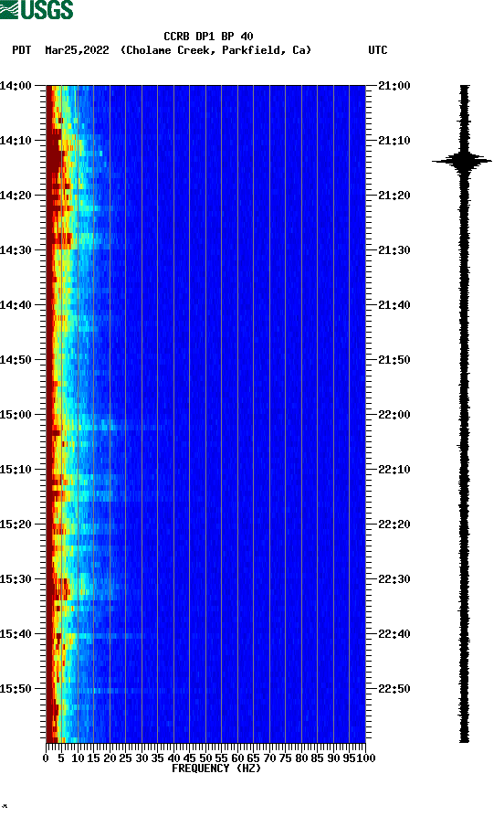Click the 50 Hz frequency axis tick label
Screen dimensions: 504x816
[x=205, y=758]
